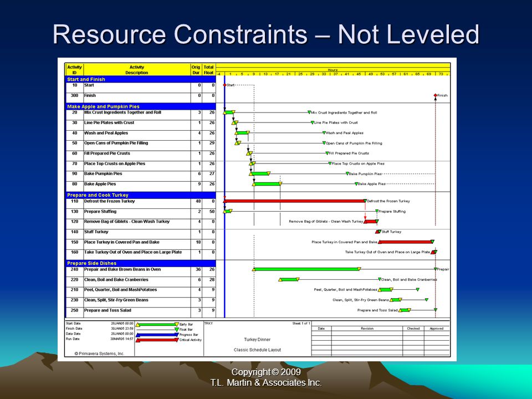The height and width of the screenshot is (399, 532).
Task: Click the red Start milestone diamond
Action: [x=224, y=85]
